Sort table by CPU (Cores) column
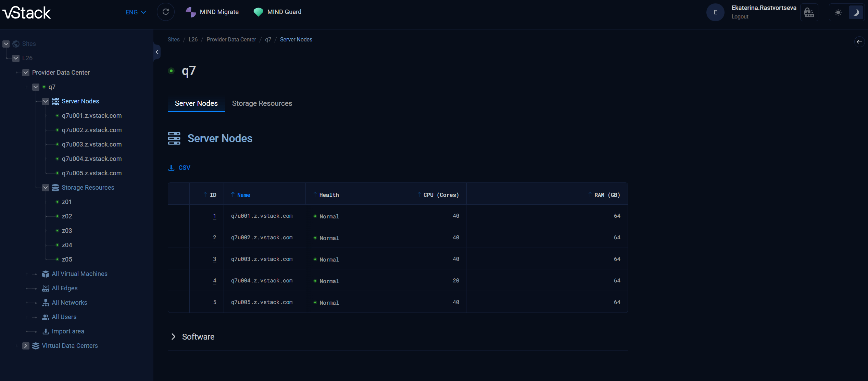This screenshot has height=381, width=868. [x=441, y=195]
